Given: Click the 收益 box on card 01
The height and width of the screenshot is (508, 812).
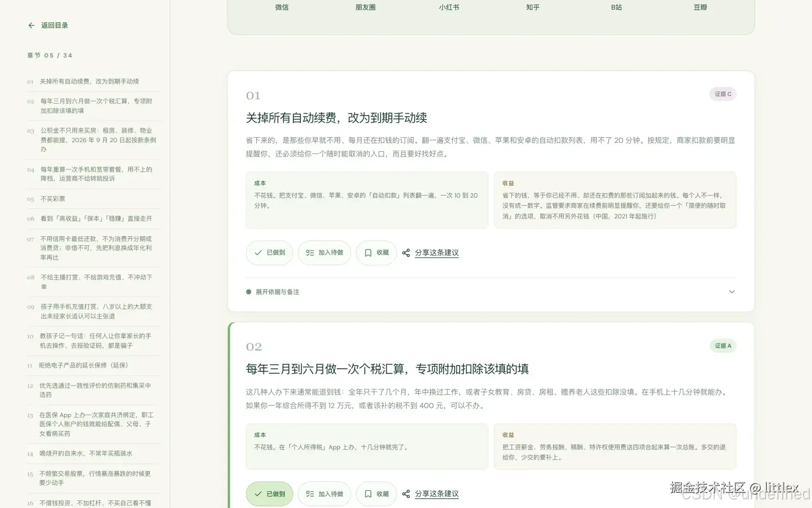Looking at the screenshot, I should coord(615,200).
